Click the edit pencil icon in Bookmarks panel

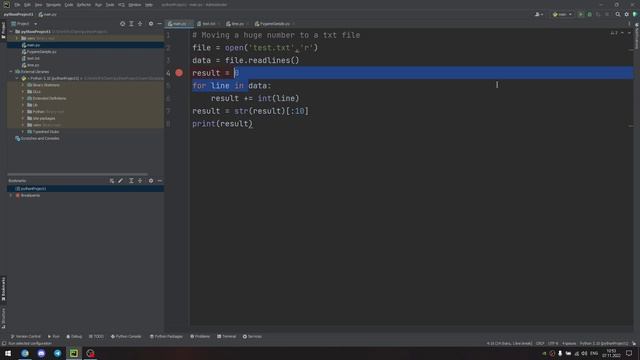(120, 181)
